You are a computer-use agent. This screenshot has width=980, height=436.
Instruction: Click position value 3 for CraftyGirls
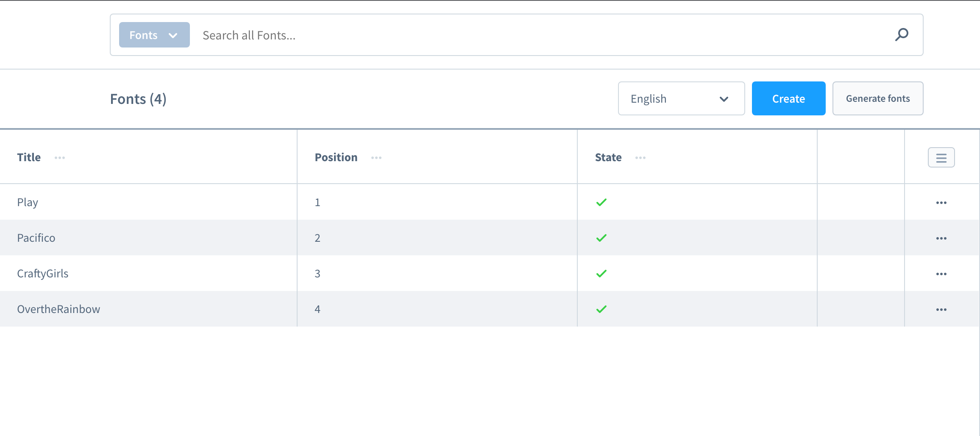pos(317,274)
